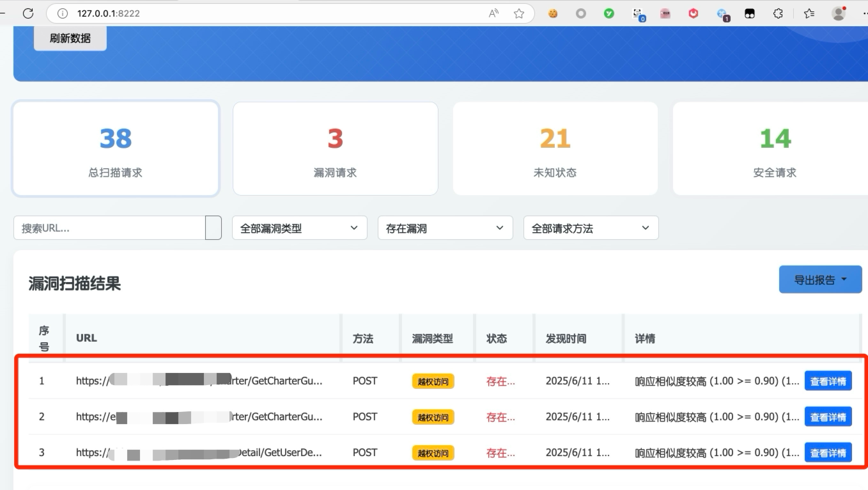This screenshot has width=868, height=490.
Task: Click 查看详情 for row 1
Action: [x=828, y=381]
